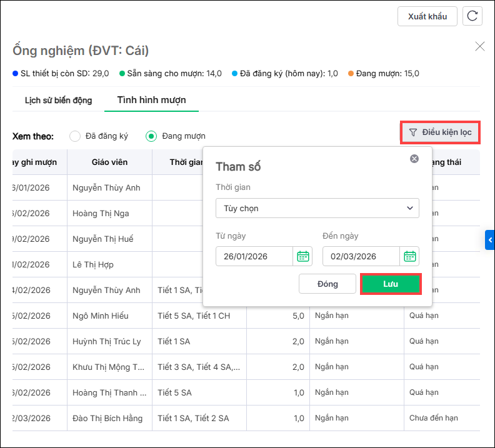Select the Đã đăng ký radio option

click(x=75, y=136)
